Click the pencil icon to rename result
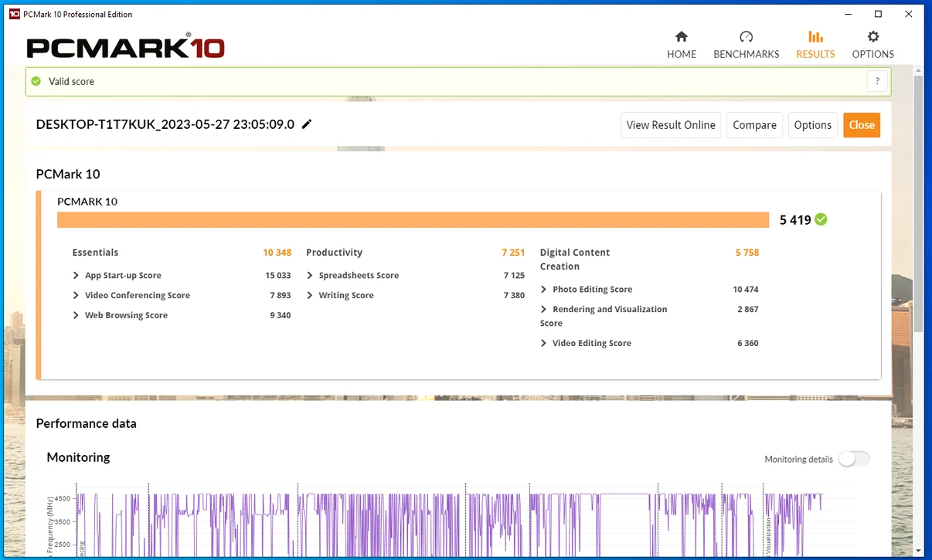Viewport: 932px width, 560px height. coord(307,124)
